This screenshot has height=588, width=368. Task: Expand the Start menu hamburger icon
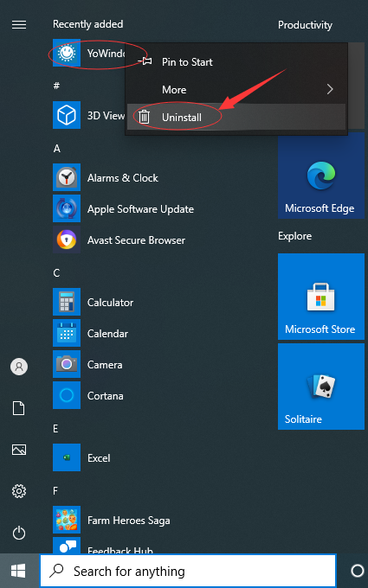(19, 25)
